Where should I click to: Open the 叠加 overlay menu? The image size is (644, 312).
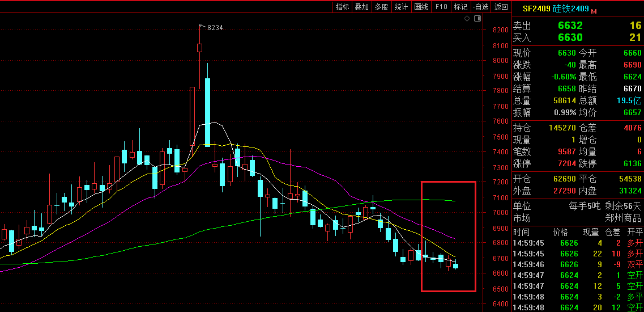coord(361,7)
